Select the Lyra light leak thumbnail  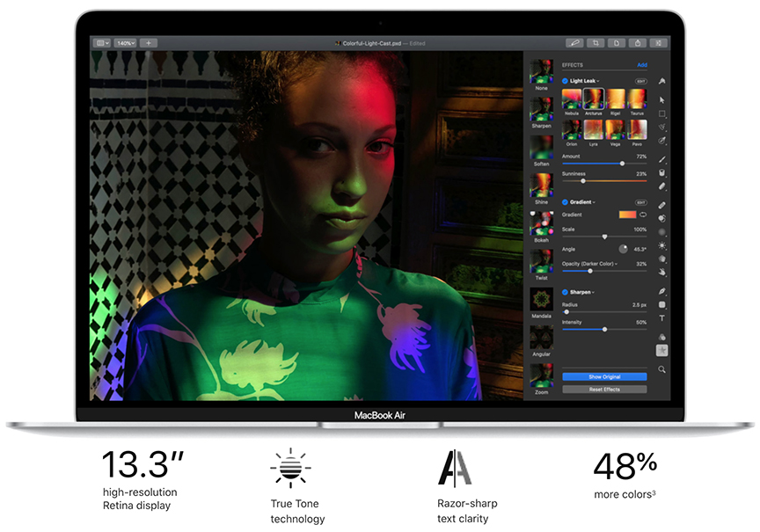[x=593, y=130]
